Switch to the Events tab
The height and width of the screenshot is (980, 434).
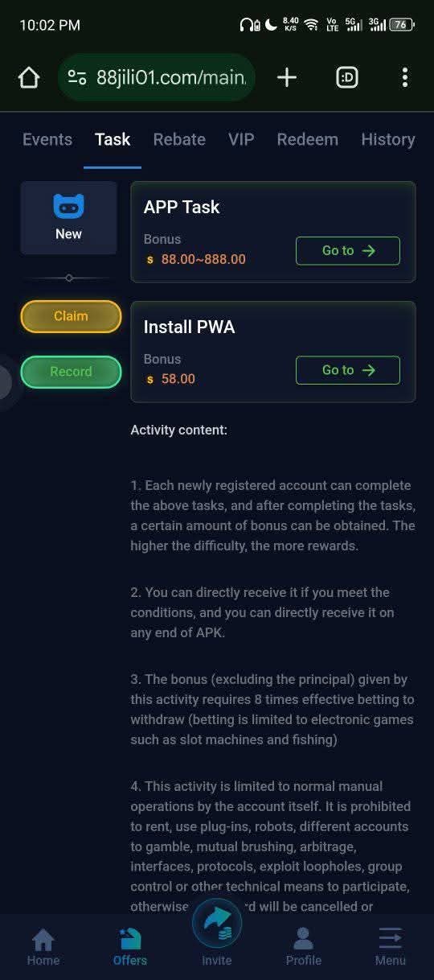click(47, 139)
